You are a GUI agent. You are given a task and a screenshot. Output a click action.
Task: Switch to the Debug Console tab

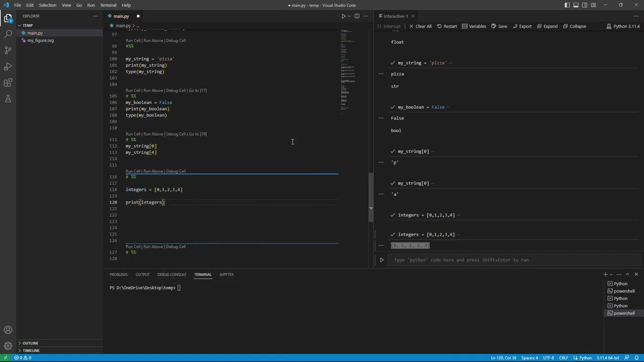(172, 275)
